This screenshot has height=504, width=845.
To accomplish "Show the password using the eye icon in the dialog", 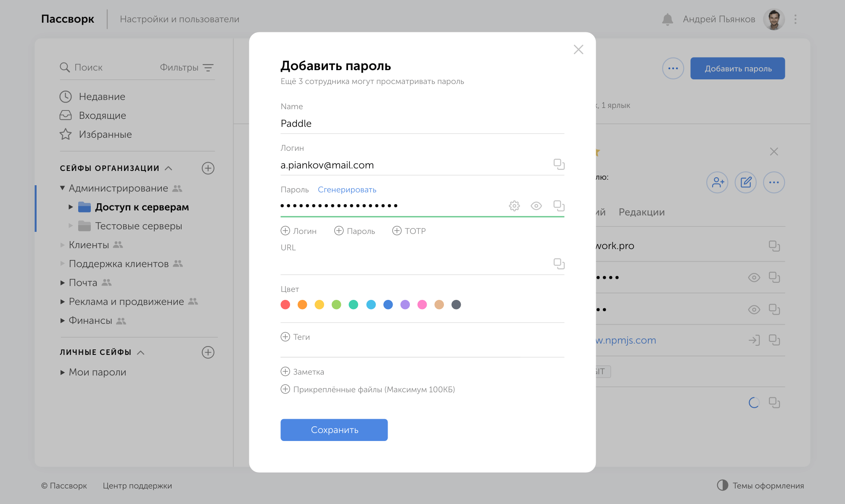I will pos(536,206).
